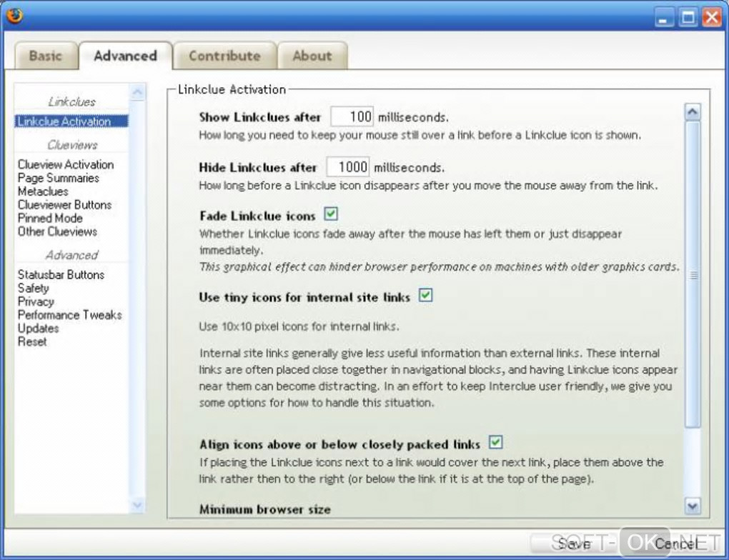Toggle Align icons above or below checkbox

coord(495,442)
